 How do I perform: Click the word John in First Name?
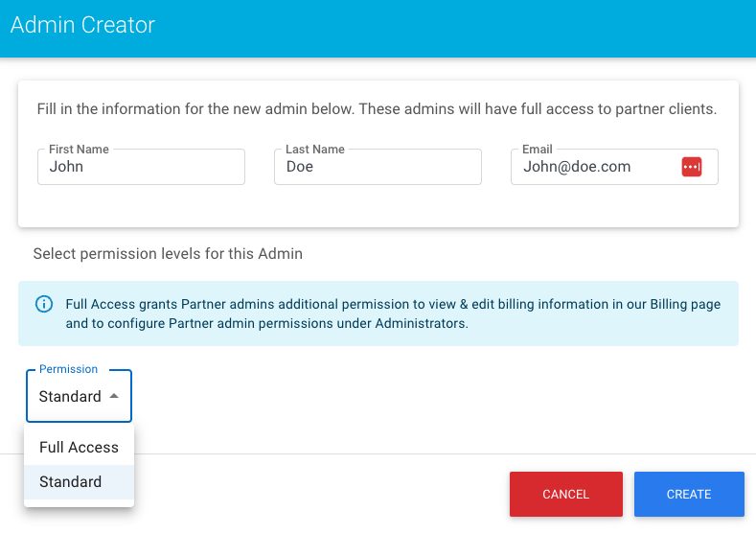[66, 167]
